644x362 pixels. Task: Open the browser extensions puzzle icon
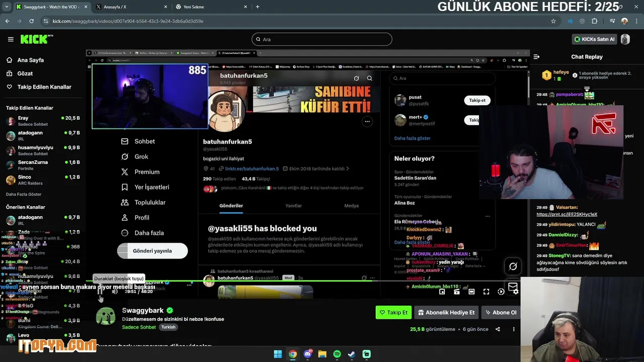click(594, 21)
